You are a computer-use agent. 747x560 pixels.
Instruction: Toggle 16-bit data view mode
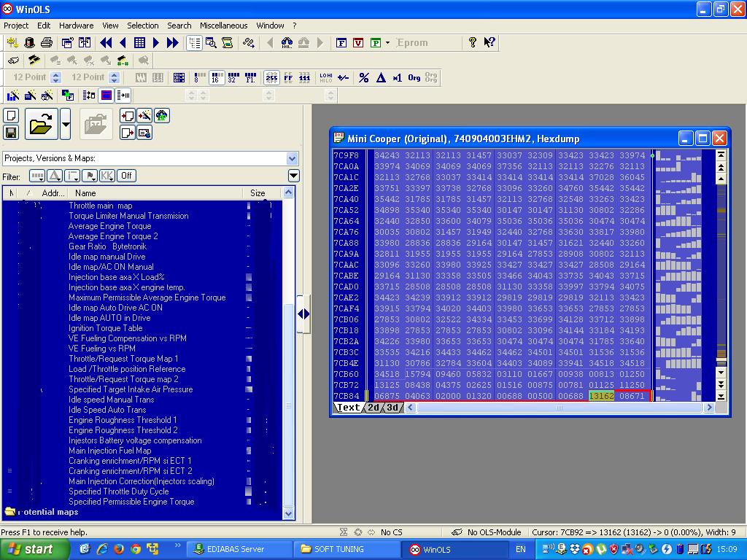coord(217,77)
